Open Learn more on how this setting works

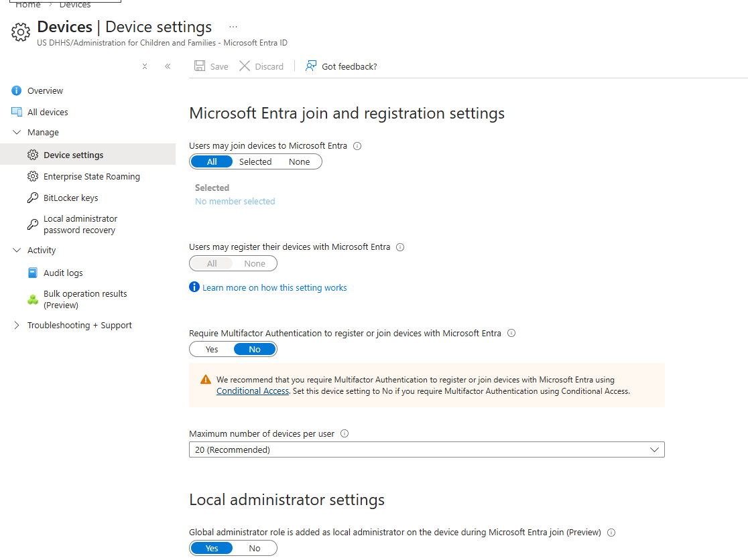[274, 287]
